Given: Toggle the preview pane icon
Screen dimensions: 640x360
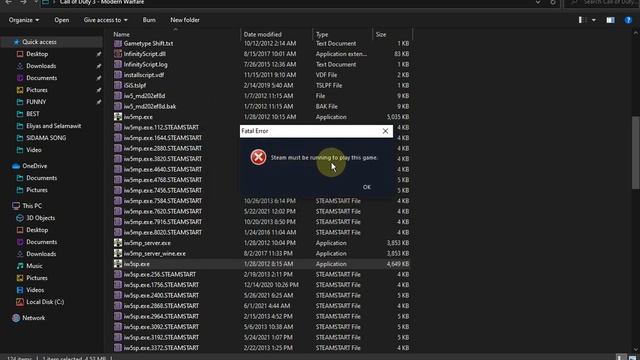Looking at the screenshot, I should point(610,20).
